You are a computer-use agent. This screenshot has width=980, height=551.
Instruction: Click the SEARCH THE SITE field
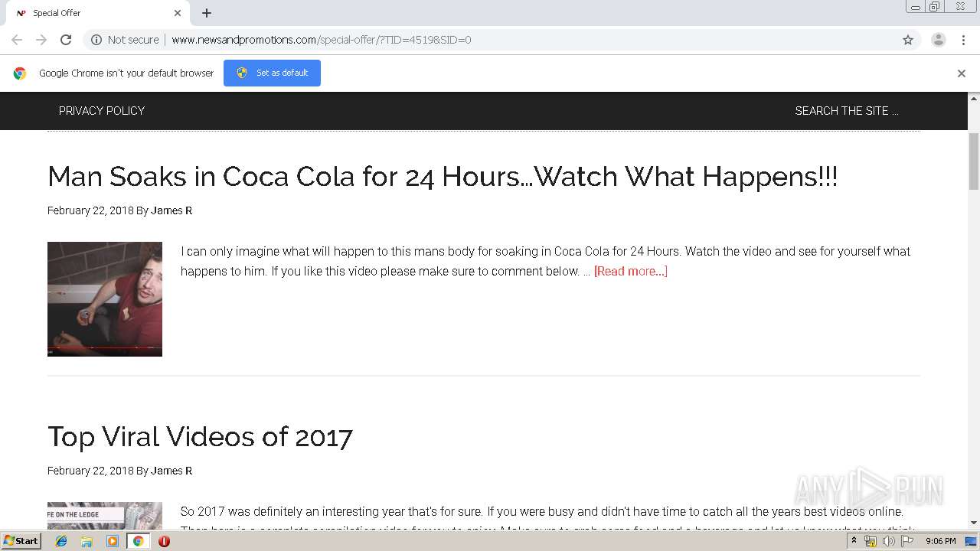pos(847,111)
